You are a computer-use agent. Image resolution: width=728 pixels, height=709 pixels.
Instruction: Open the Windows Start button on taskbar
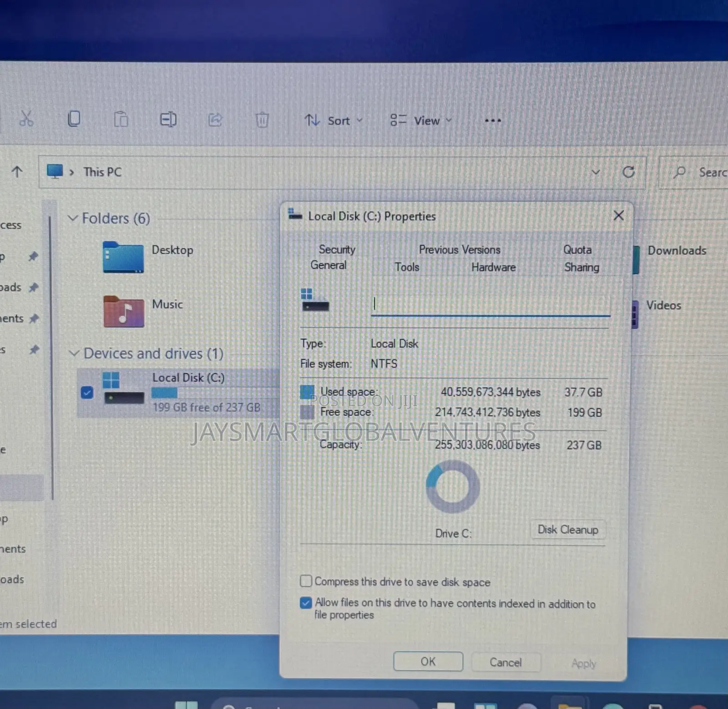(187, 704)
